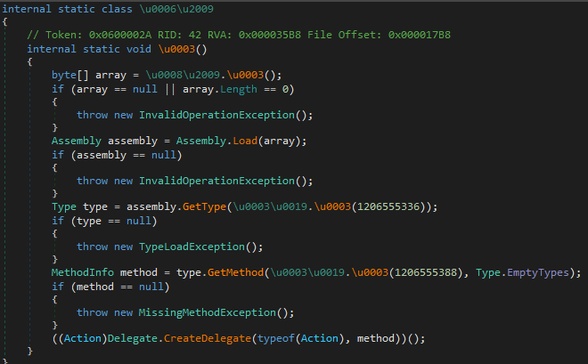
Task: Click the MethodInfo type declaration
Action: tap(83, 272)
